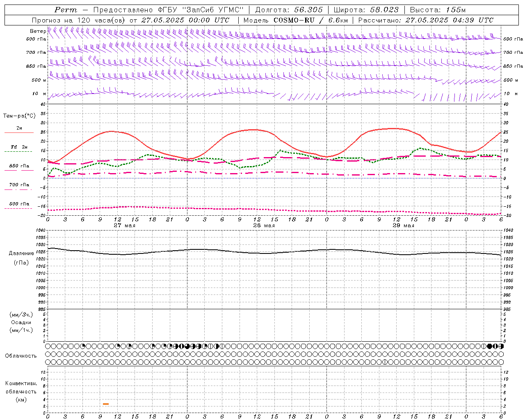Click the "28 мая" date label
The height and width of the screenshot is (420, 525).
264,226
